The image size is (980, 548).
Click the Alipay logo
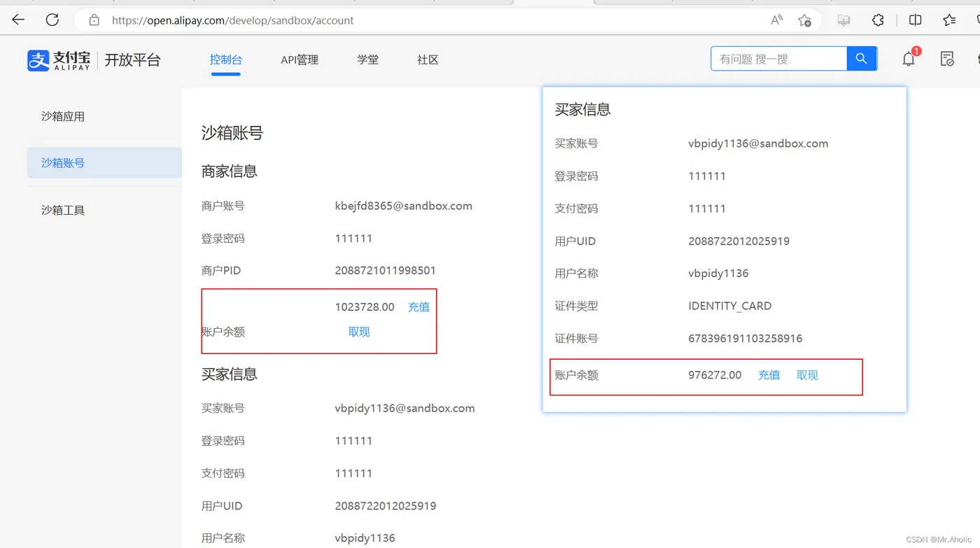pos(59,60)
